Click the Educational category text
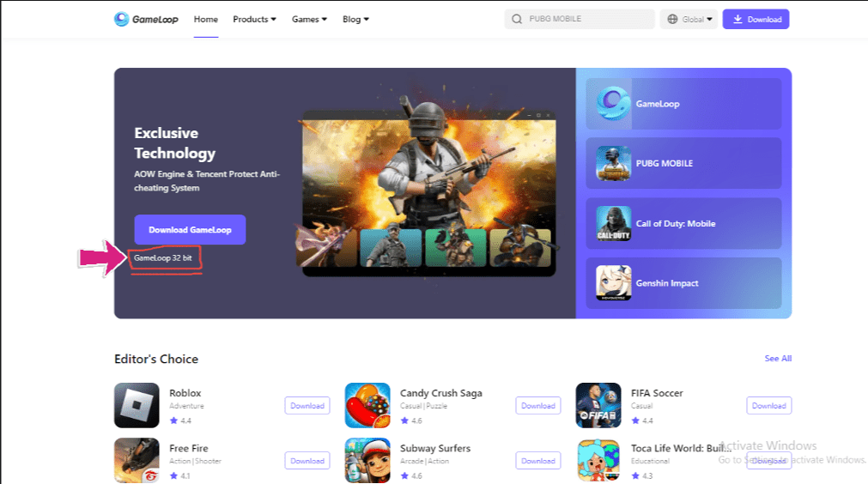Screen dimensions: 868x484 (x=650, y=462)
